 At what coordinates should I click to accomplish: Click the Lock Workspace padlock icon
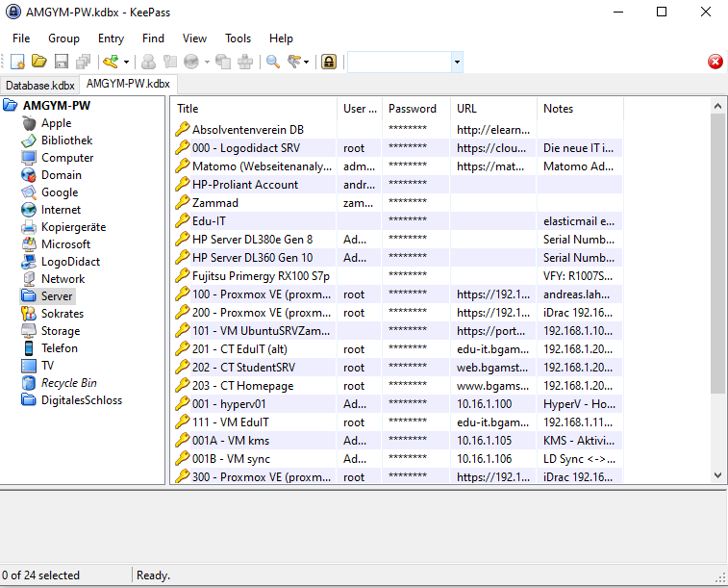329,62
